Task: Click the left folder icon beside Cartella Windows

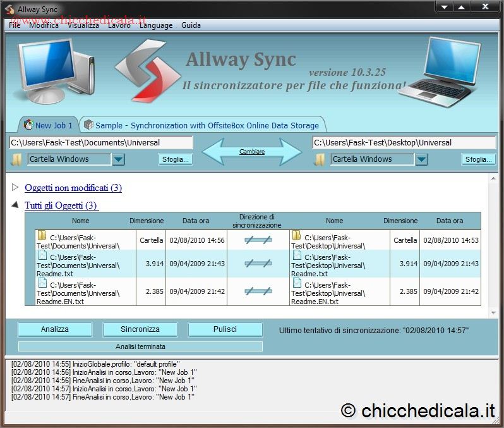Action: [16, 159]
